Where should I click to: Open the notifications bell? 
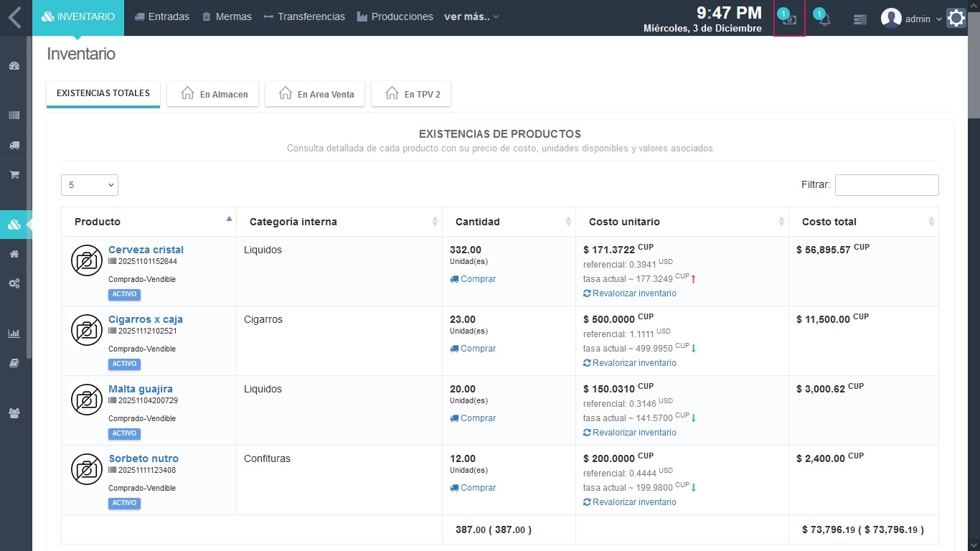pos(824,19)
